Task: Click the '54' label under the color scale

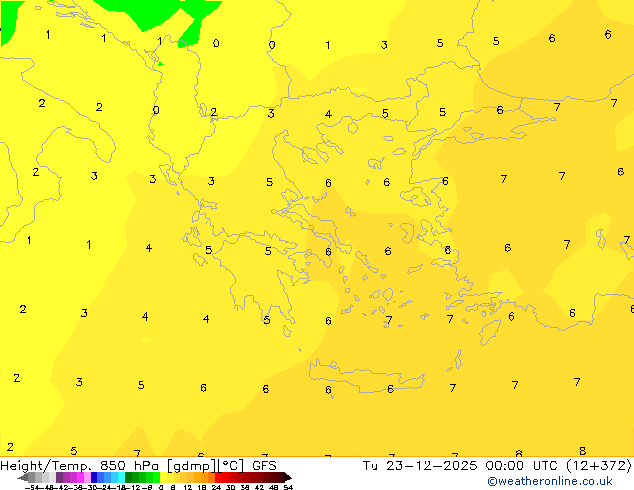Action: click(x=288, y=488)
